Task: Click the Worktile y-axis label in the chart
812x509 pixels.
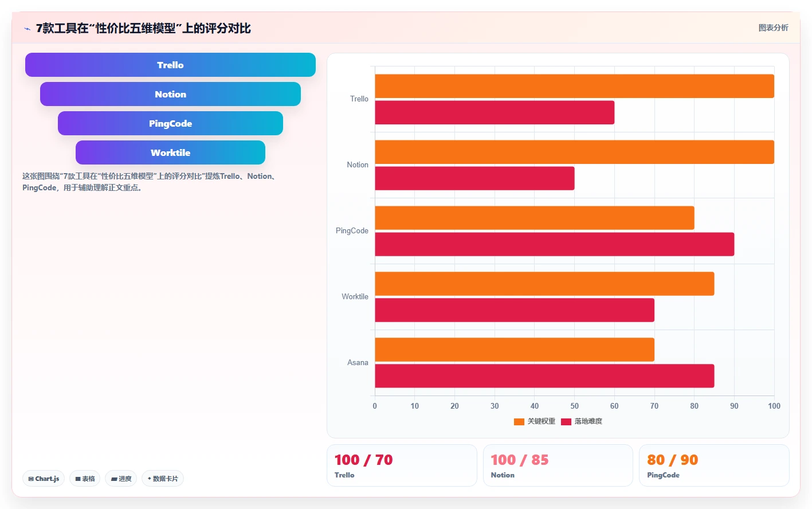Action: coord(355,297)
